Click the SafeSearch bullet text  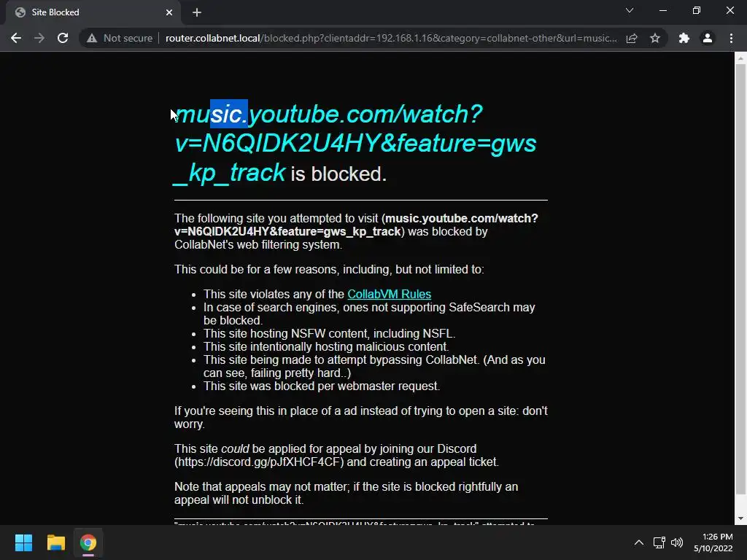point(369,314)
